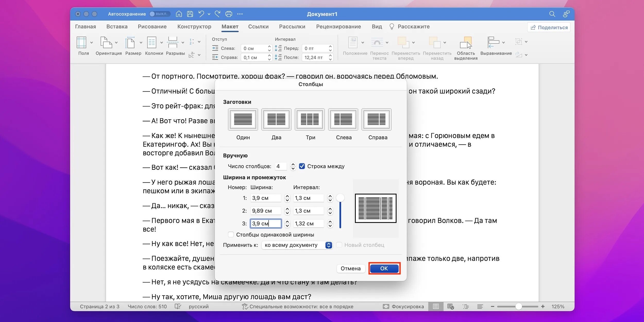Click the Колонки columns icon
The height and width of the screenshot is (322, 644).
(x=152, y=43)
